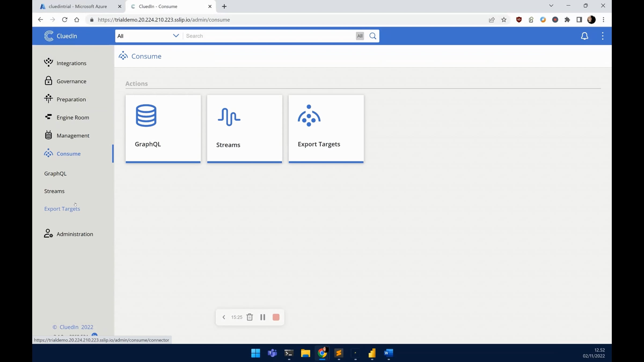The width and height of the screenshot is (644, 362).
Task: Open the Streams action card
Action: pyautogui.click(x=245, y=129)
